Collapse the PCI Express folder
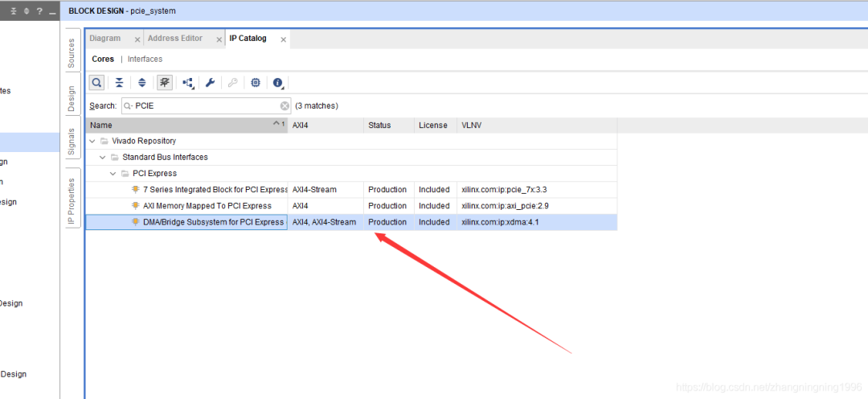This screenshot has width=868, height=399. click(113, 174)
